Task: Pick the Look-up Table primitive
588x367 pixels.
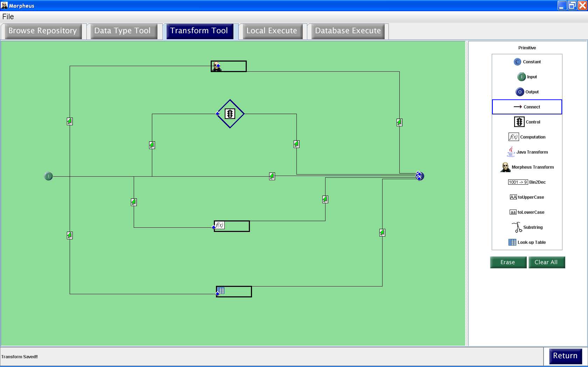Action: pos(527,242)
